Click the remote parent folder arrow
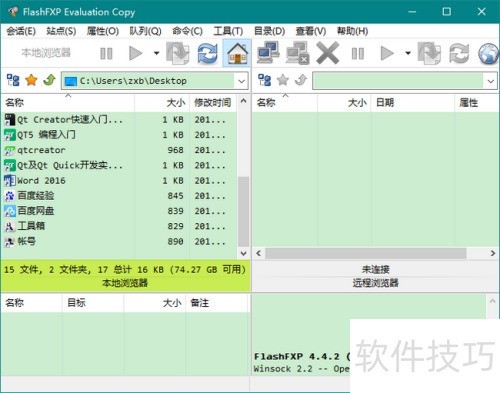The image size is (500, 393). click(x=301, y=80)
